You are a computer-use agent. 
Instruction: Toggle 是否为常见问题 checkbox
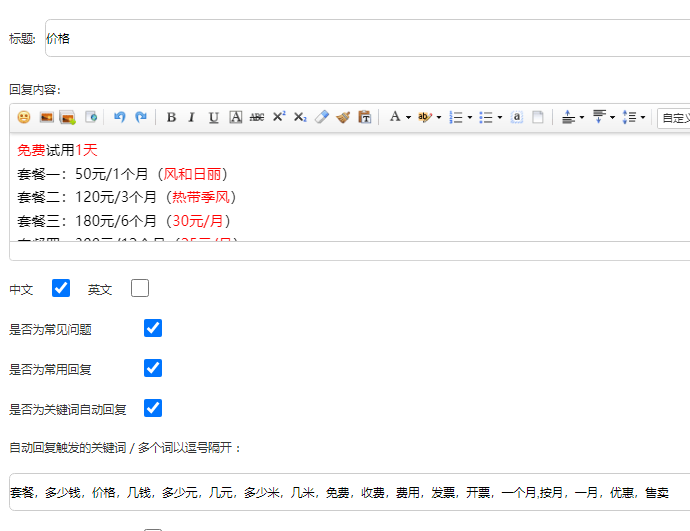pos(153,328)
